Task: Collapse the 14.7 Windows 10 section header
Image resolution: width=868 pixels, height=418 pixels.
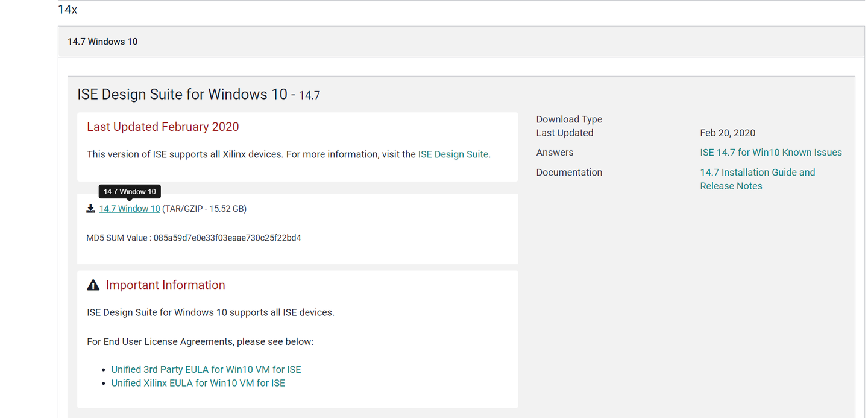Action: coord(102,42)
